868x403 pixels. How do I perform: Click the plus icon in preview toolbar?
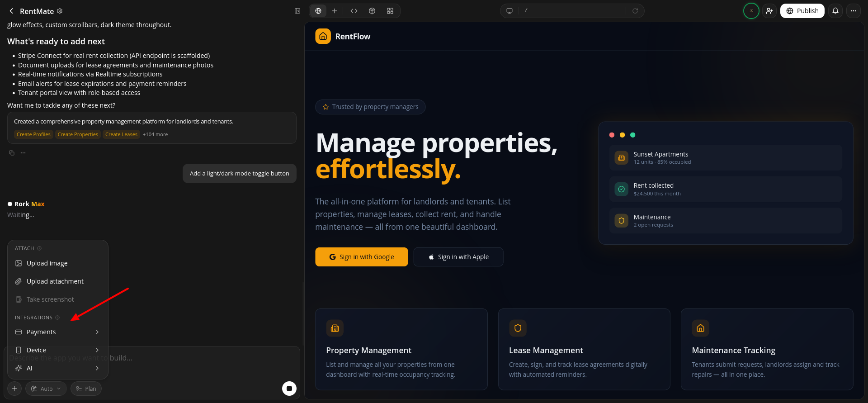[x=335, y=11]
